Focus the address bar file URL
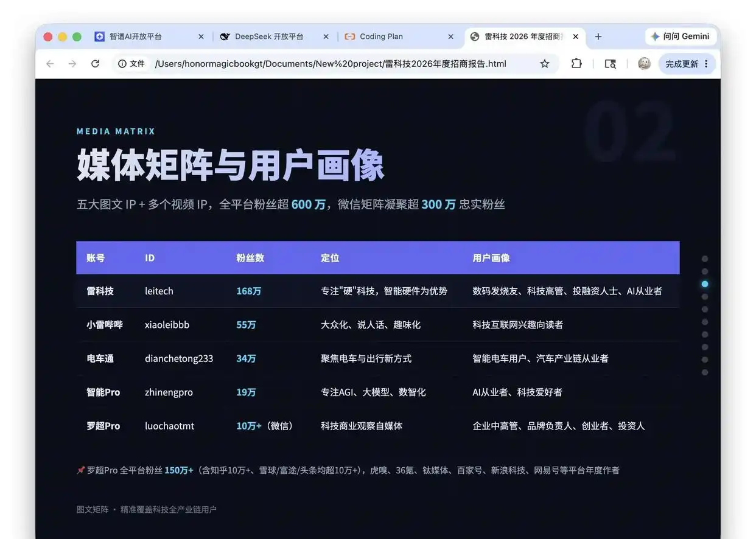This screenshot has width=756, height=539. point(331,64)
